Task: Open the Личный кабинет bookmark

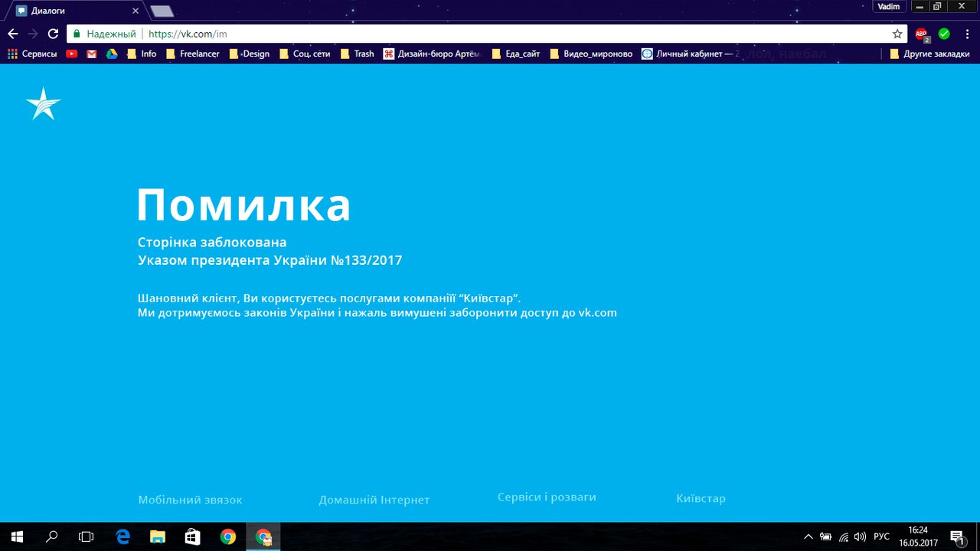Action: click(x=691, y=54)
